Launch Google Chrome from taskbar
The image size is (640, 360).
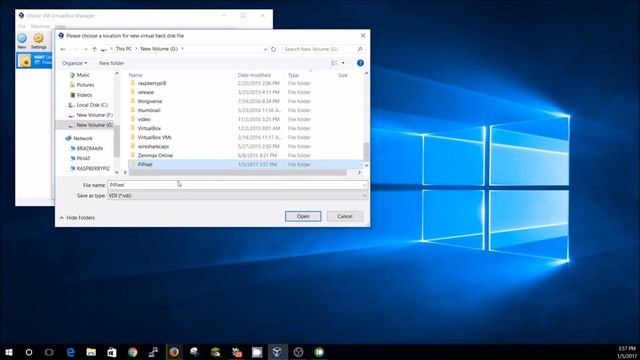point(133,352)
